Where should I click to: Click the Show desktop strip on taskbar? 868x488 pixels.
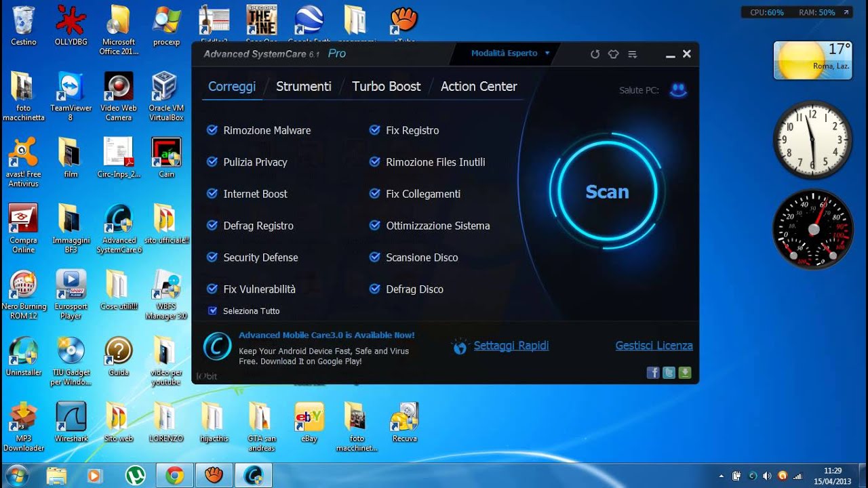pyautogui.click(x=863, y=476)
